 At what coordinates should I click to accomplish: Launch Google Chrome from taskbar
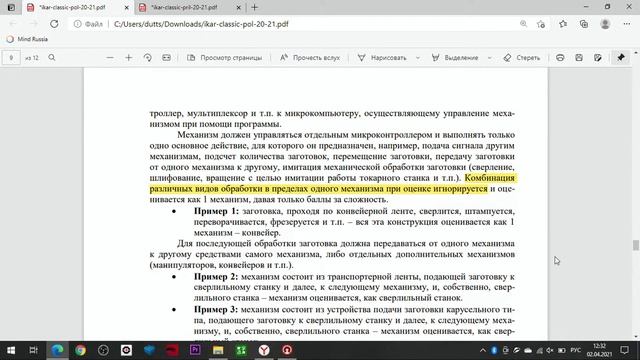pyautogui.click(x=80, y=350)
